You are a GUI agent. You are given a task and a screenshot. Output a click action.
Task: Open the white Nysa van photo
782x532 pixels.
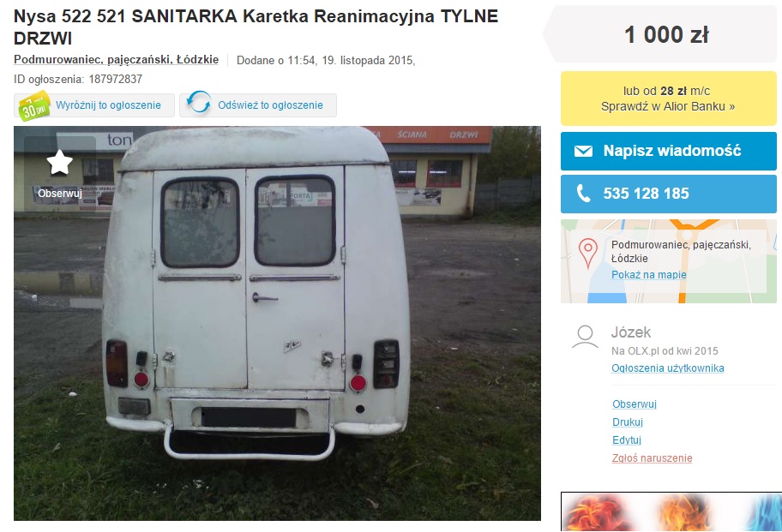click(277, 323)
